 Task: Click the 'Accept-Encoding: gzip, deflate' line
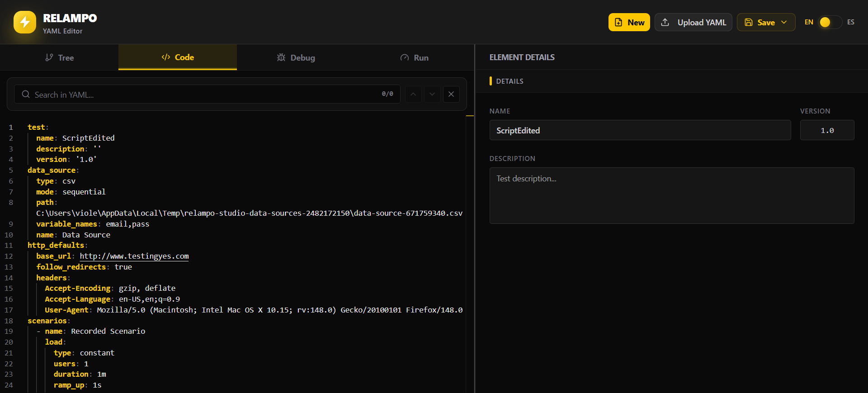[x=110, y=288]
